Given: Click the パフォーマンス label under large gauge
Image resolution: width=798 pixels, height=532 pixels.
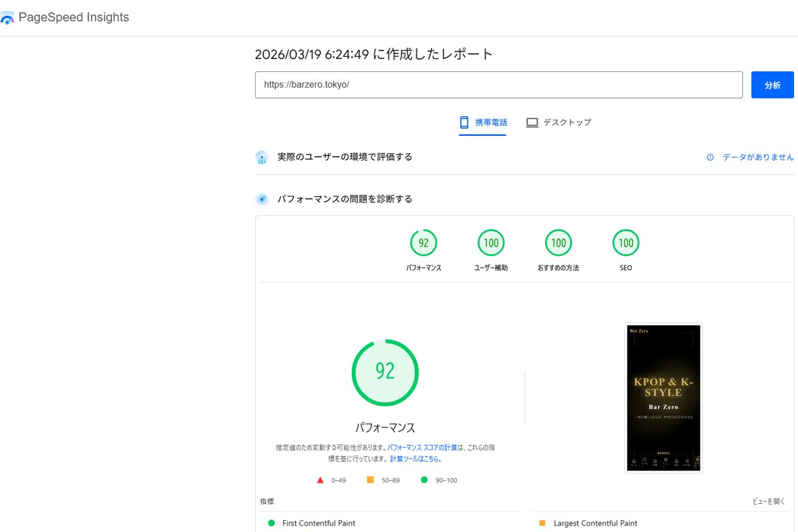Looking at the screenshot, I should tap(385, 428).
